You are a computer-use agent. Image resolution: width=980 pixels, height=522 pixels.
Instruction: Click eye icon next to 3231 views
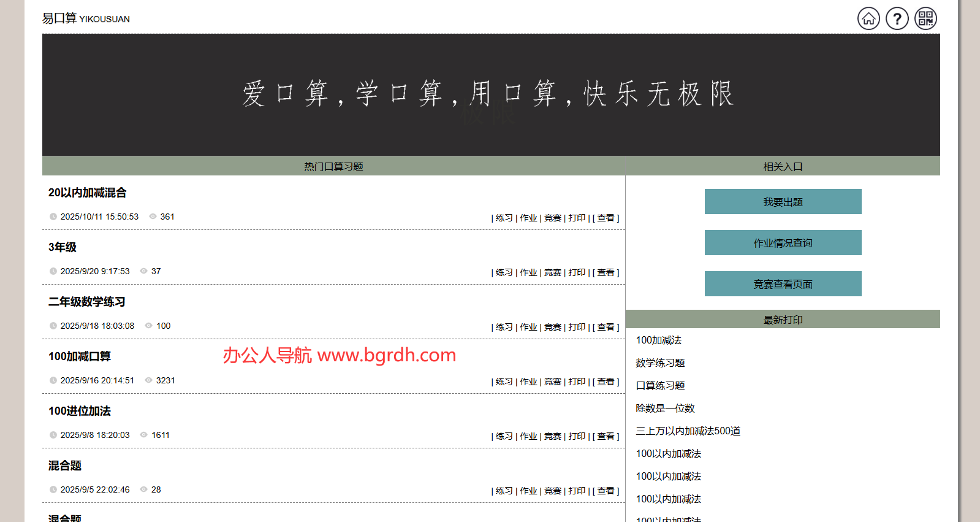(x=148, y=380)
